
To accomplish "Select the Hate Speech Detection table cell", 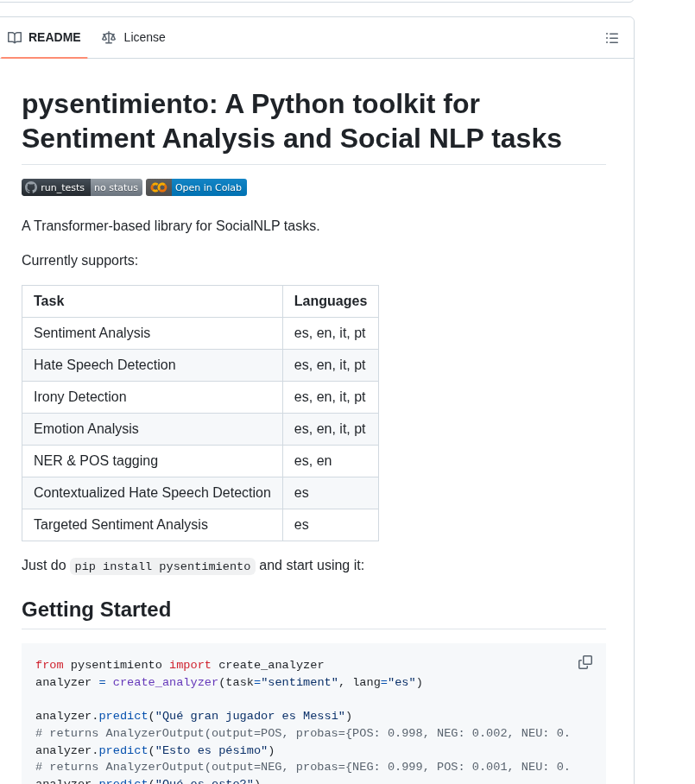I will click(104, 365).
